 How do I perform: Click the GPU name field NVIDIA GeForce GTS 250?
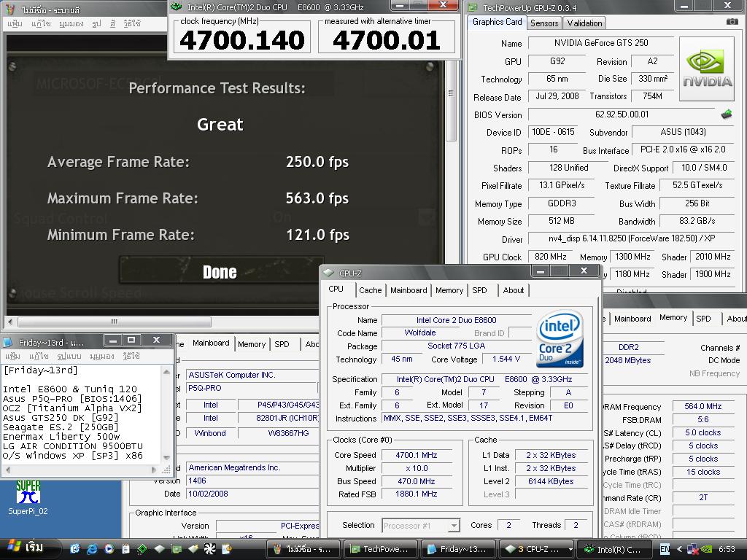click(x=601, y=43)
